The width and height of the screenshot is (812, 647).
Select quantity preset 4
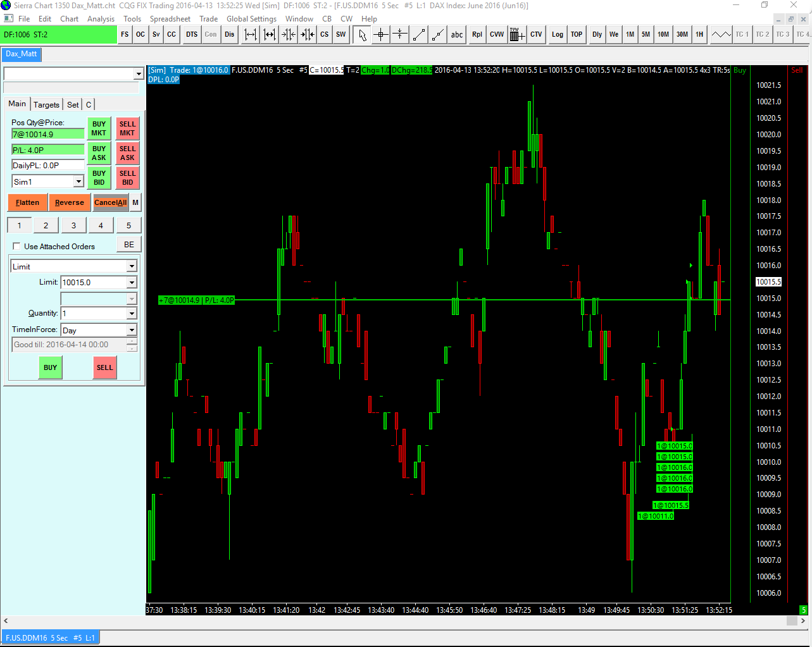point(101,225)
